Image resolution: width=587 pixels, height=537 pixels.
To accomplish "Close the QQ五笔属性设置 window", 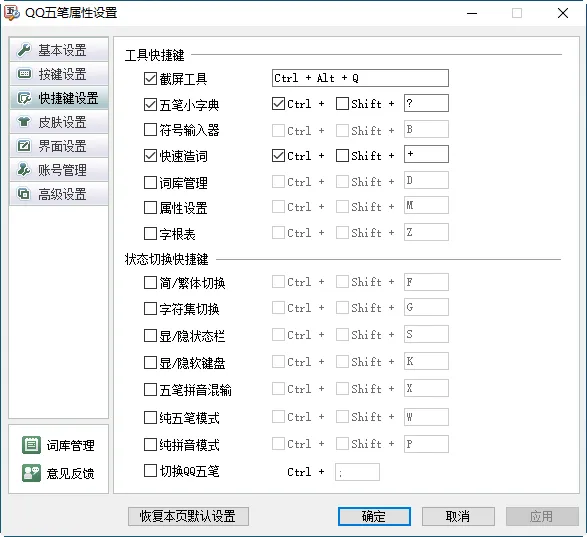I will click(x=563, y=13).
